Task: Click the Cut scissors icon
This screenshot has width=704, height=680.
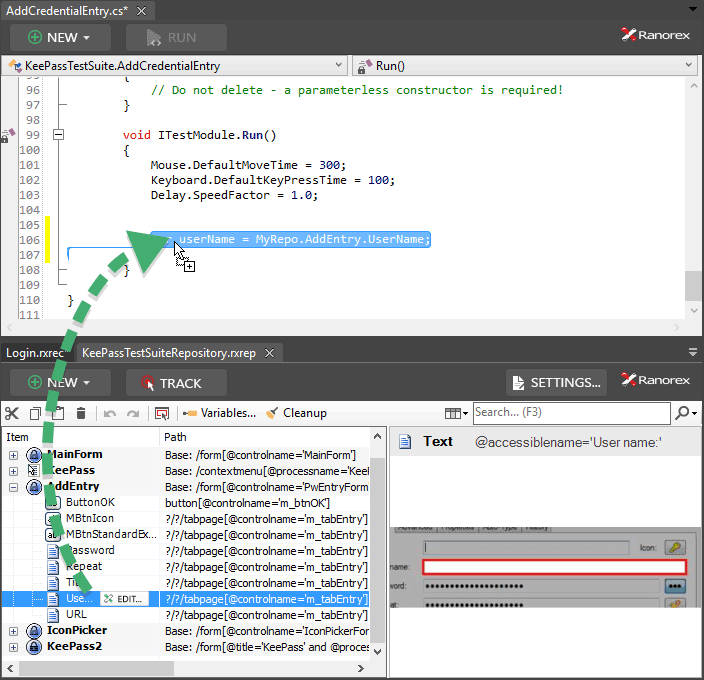Action: click(12, 413)
